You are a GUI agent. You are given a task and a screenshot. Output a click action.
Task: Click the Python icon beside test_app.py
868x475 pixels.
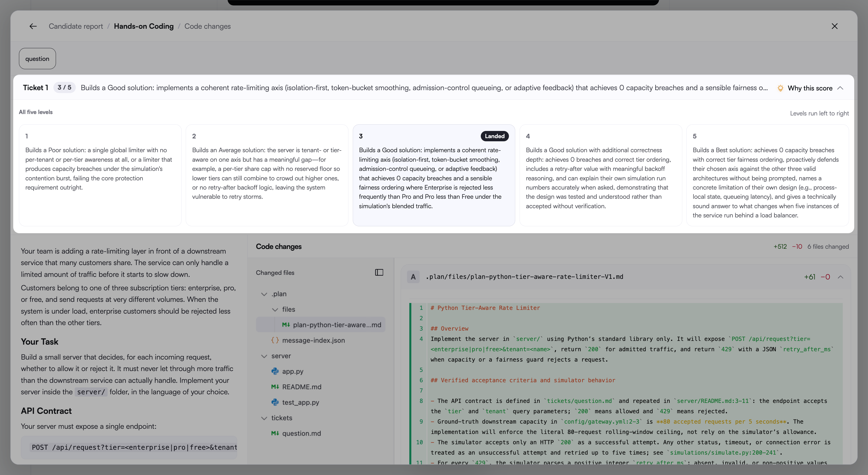point(275,403)
